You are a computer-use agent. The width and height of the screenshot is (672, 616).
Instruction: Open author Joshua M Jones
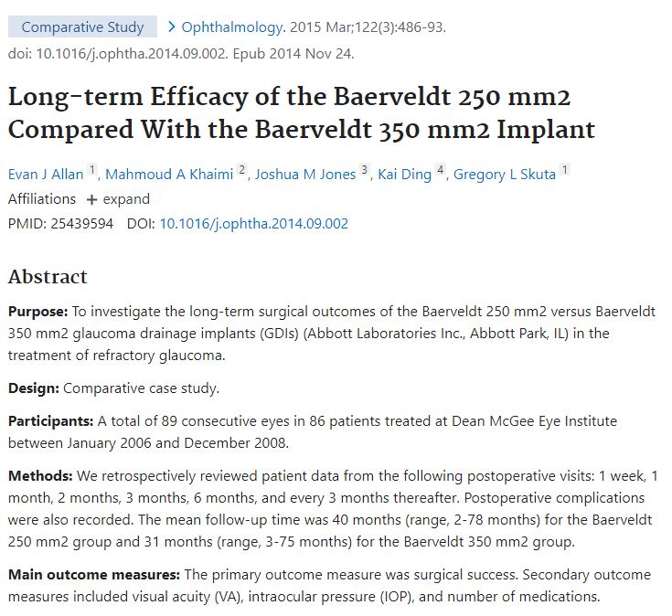(x=305, y=175)
